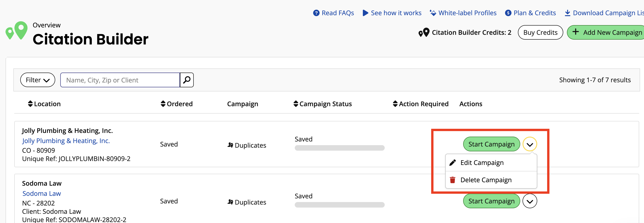Click the red trash icon beside Delete Campaign
Viewport: 644px width, 223px height.
point(452,180)
